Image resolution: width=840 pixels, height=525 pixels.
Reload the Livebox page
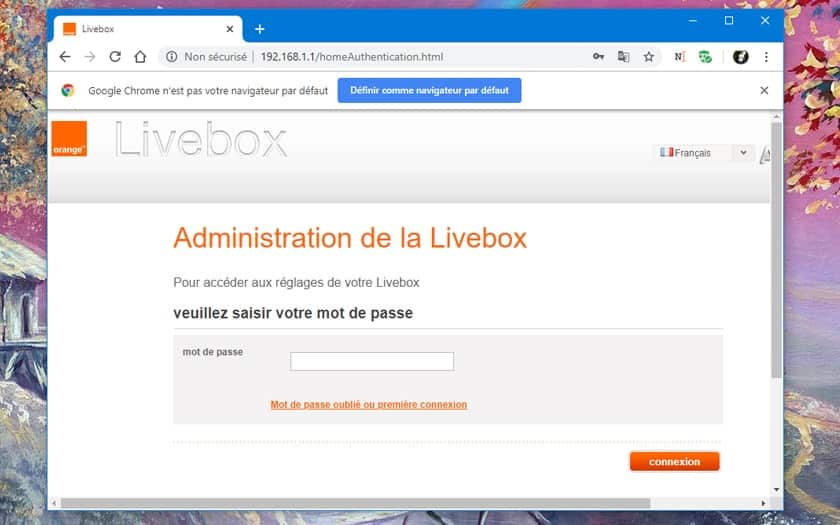tap(115, 57)
